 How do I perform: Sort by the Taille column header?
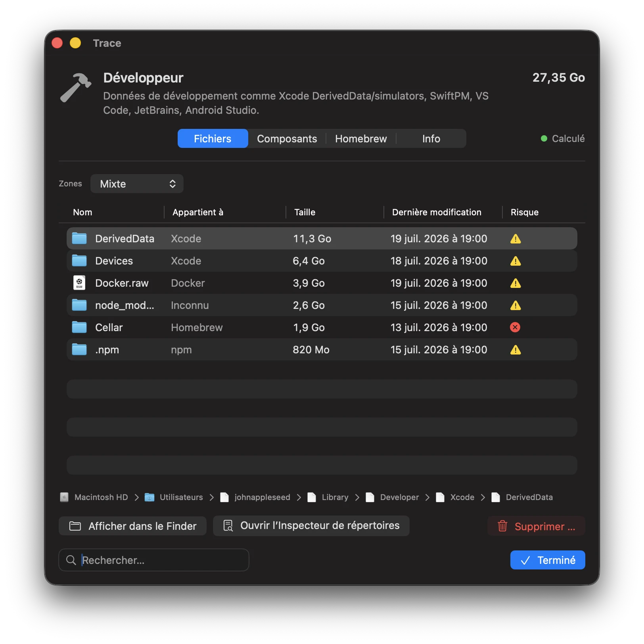click(x=305, y=212)
